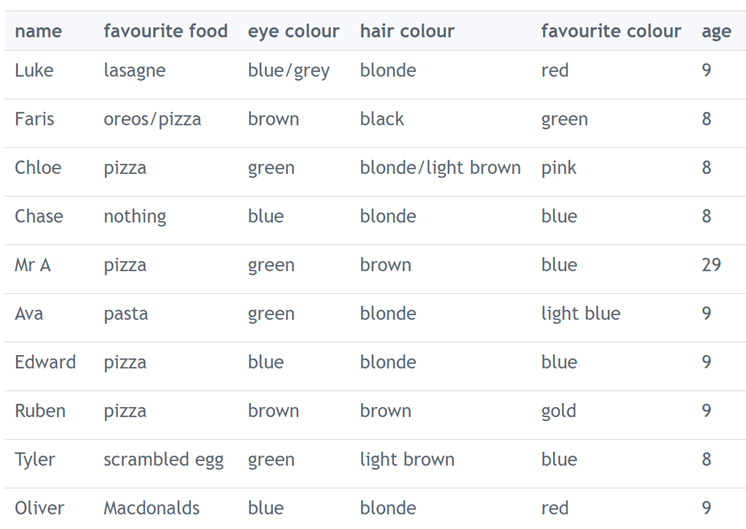Image resolution: width=746 pixels, height=529 pixels.
Task: Select the name cell 'Mr A'
Action: pyautogui.click(x=33, y=265)
